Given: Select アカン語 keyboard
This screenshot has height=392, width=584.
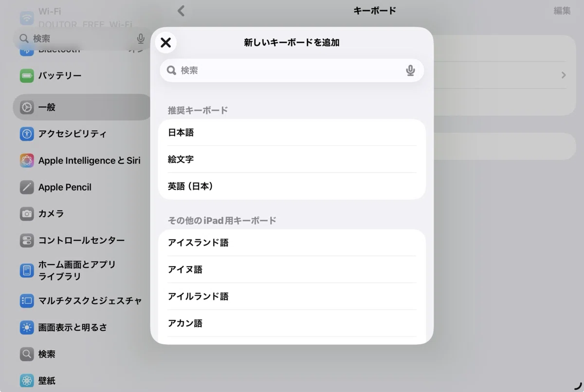Looking at the screenshot, I should [x=292, y=323].
